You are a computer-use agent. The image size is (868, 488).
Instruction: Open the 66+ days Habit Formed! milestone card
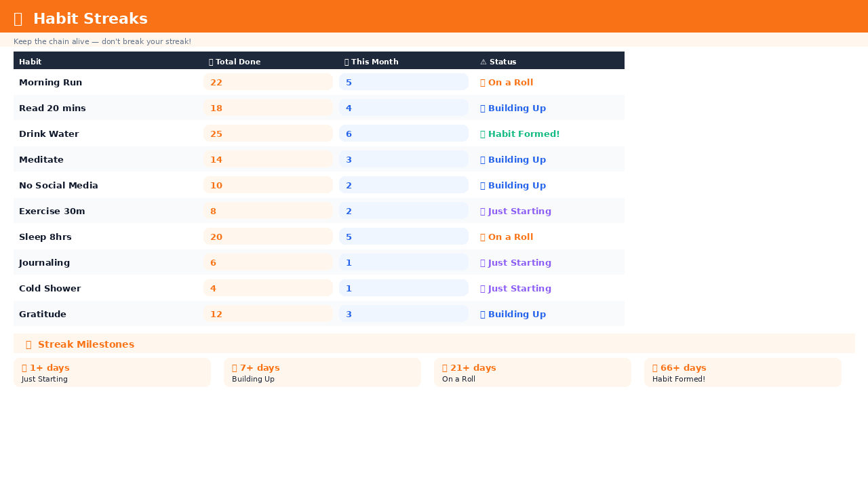(743, 373)
